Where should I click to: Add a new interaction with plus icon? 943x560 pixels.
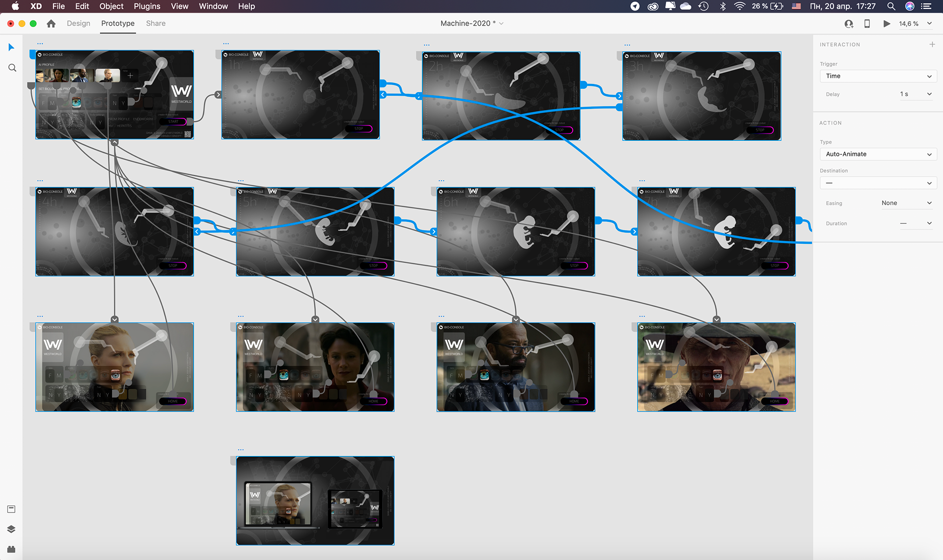coord(932,44)
